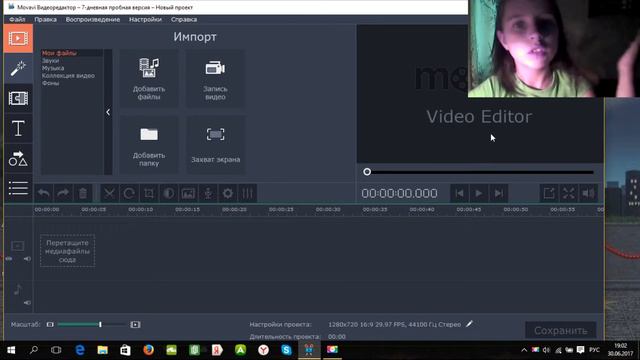Click the Сохранить button
640x360 pixels.
pos(560,330)
